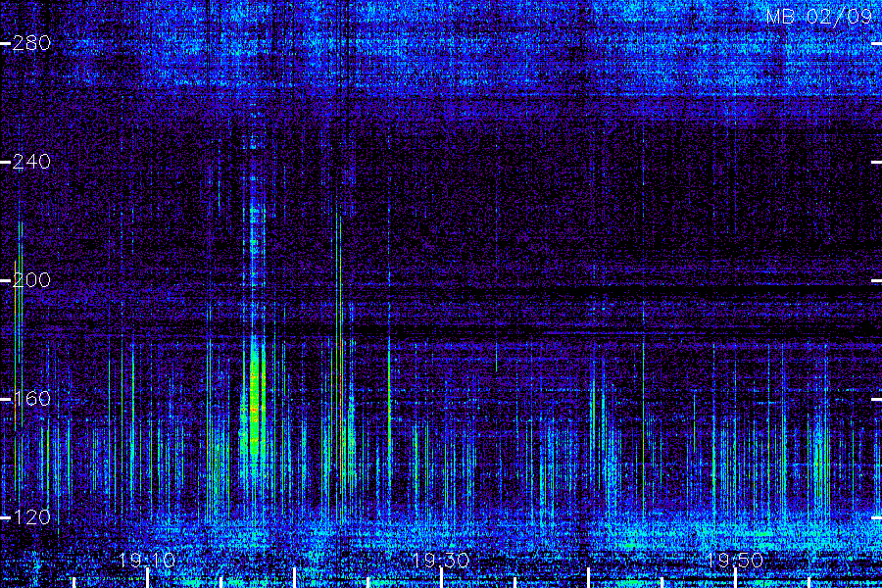
Task: Click the 280 frequency axis label
Action: tap(31, 43)
